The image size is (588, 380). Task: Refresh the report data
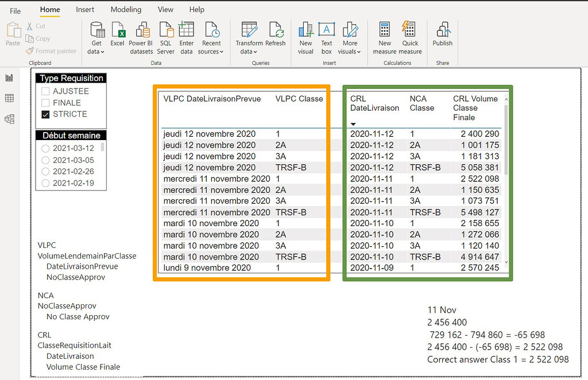coord(276,36)
